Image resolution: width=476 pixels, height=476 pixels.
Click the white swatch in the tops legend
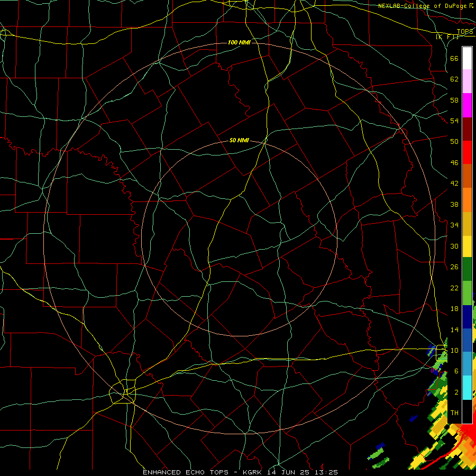tap(467, 58)
